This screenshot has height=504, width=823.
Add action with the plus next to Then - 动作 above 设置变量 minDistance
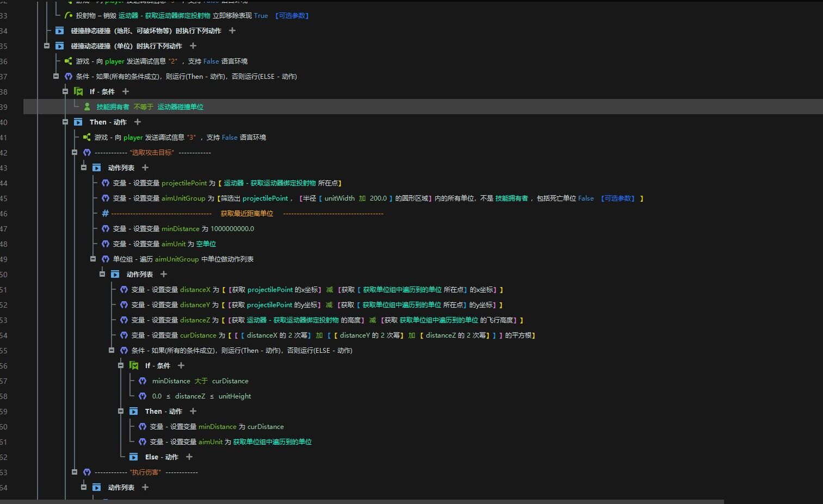click(x=193, y=411)
